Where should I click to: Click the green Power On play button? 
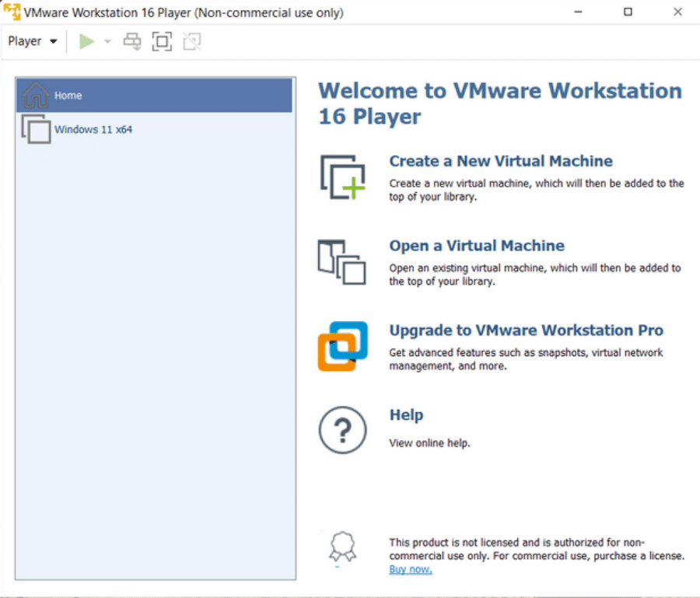86,41
